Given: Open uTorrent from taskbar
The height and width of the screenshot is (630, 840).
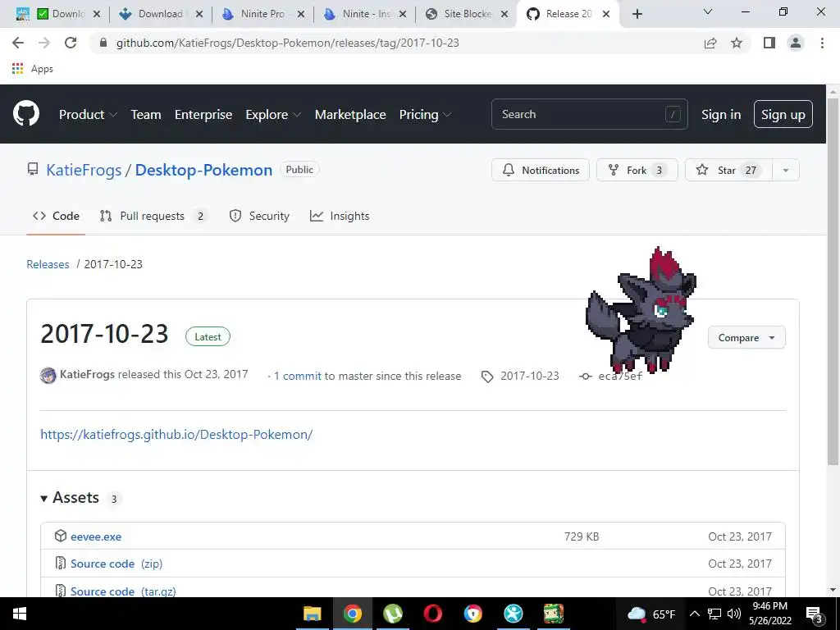Looking at the screenshot, I should 393,614.
